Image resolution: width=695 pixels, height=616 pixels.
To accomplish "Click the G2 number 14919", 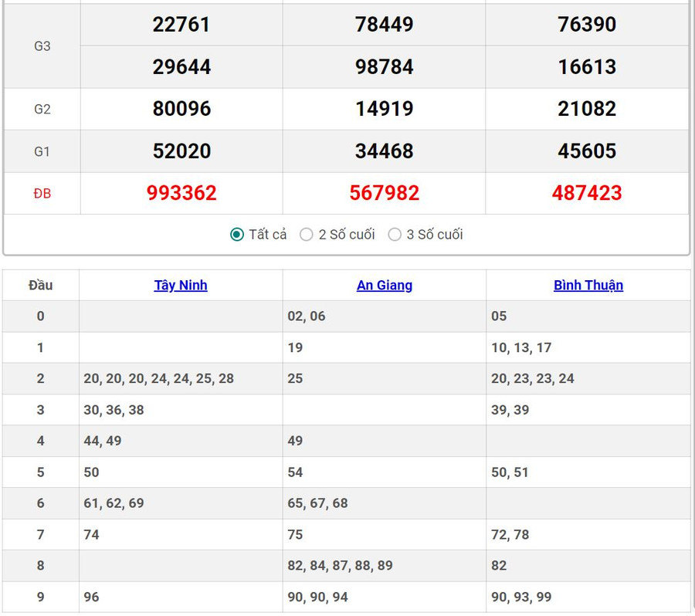I will (x=384, y=109).
